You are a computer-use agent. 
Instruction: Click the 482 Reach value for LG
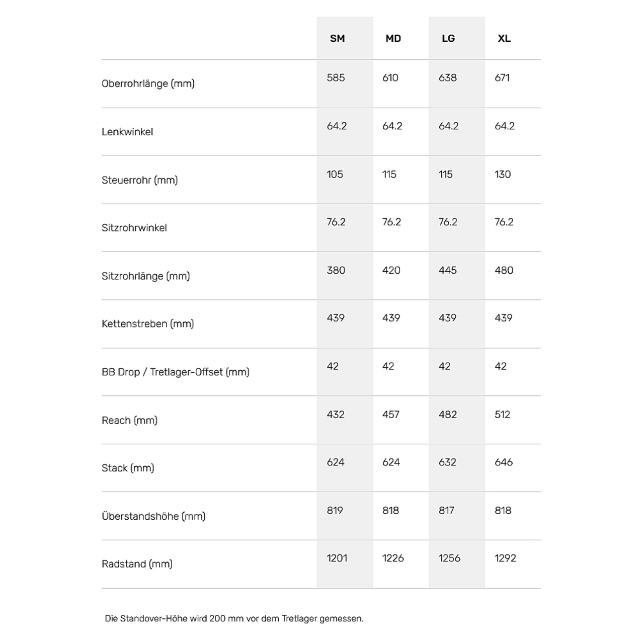point(448,415)
